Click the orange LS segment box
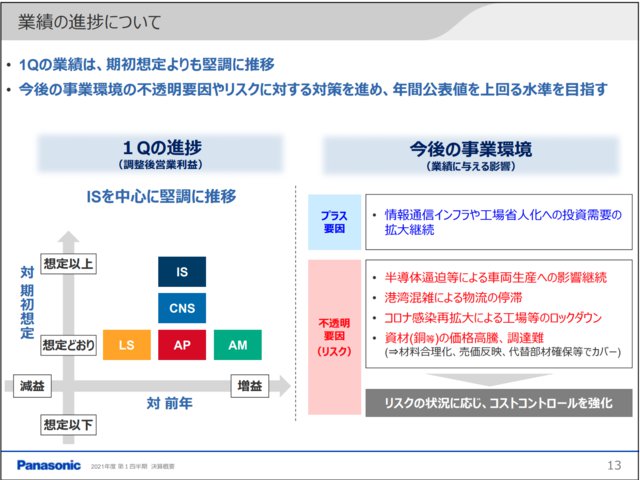Image resolution: width=640 pixels, height=480 pixels. pyautogui.click(x=127, y=345)
